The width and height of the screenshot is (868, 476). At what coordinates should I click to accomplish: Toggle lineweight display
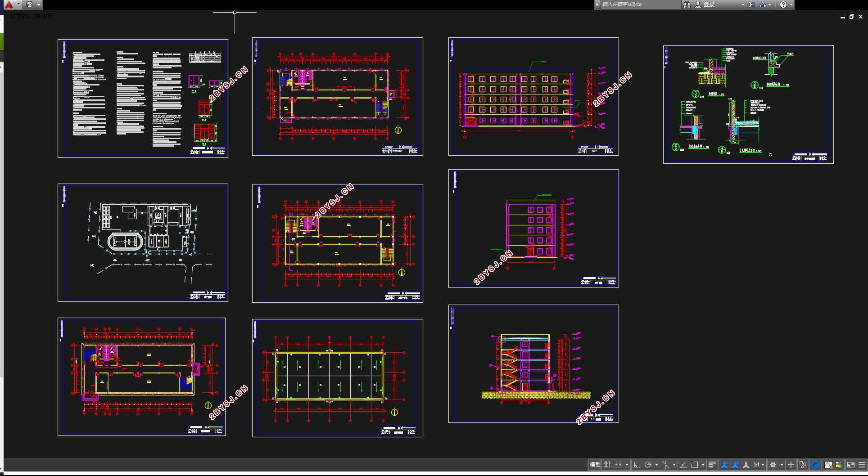712,465
